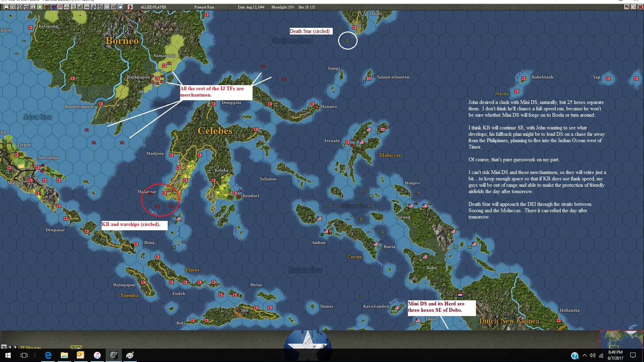Click the red aircraft on blue icon
Viewport: 644px width, 362px height.
click(53, 7)
